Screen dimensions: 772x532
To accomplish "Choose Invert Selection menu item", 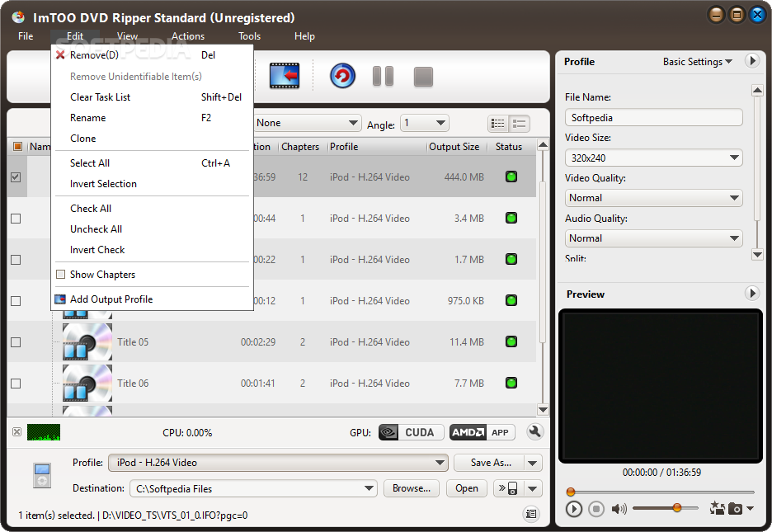I will [152, 184].
